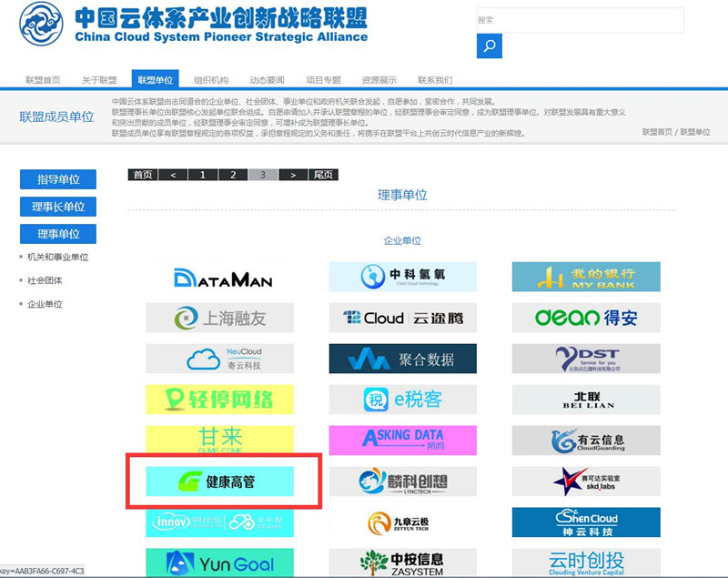728x578 pixels.
Task: Go to page 2
Action: 233,175
